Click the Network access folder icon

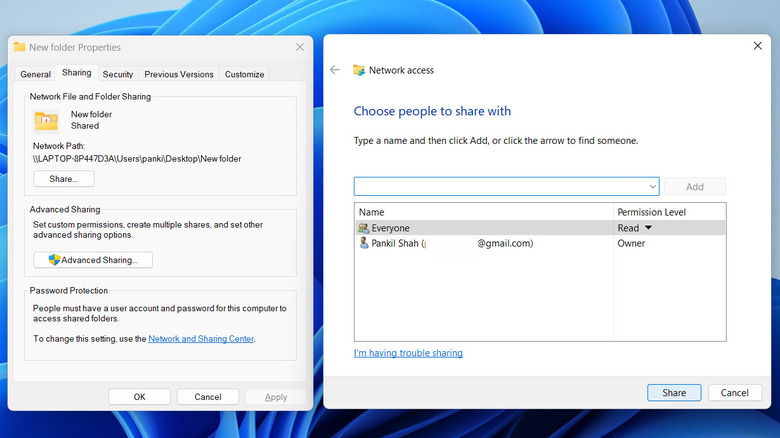(x=359, y=70)
